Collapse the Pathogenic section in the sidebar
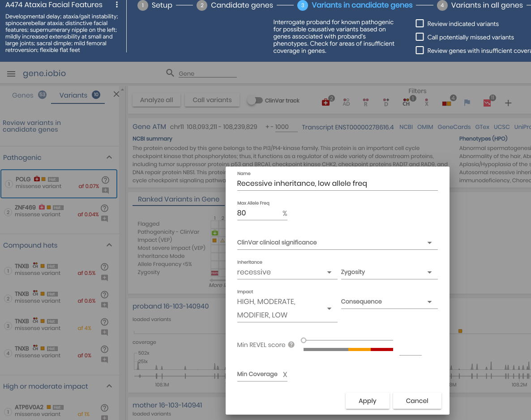This screenshot has height=420, width=531. pyautogui.click(x=109, y=157)
